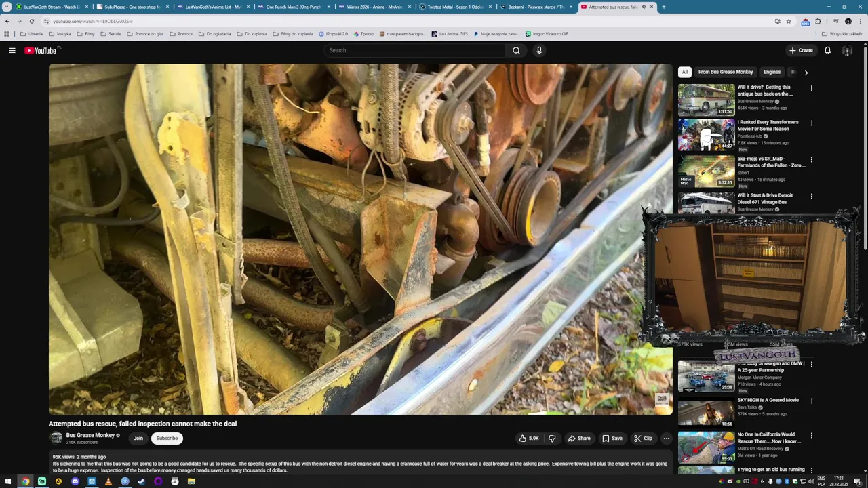Viewport: 868px width, 488px height.
Task: Click the YouTube search input field
Action: [x=415, y=50]
